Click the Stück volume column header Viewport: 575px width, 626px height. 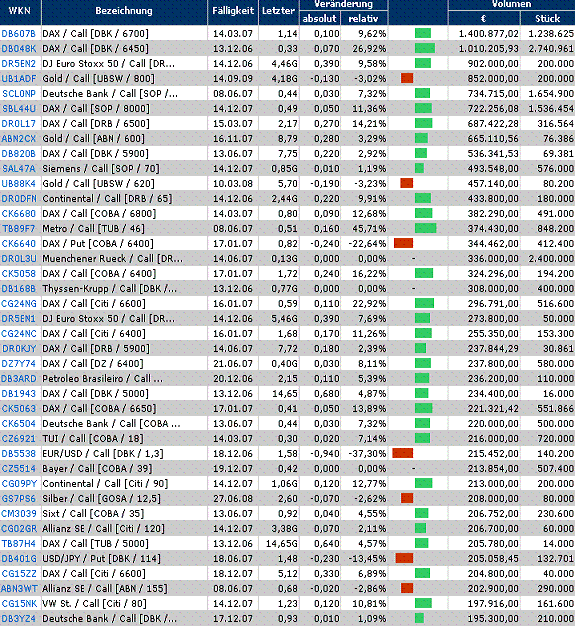[547, 18]
